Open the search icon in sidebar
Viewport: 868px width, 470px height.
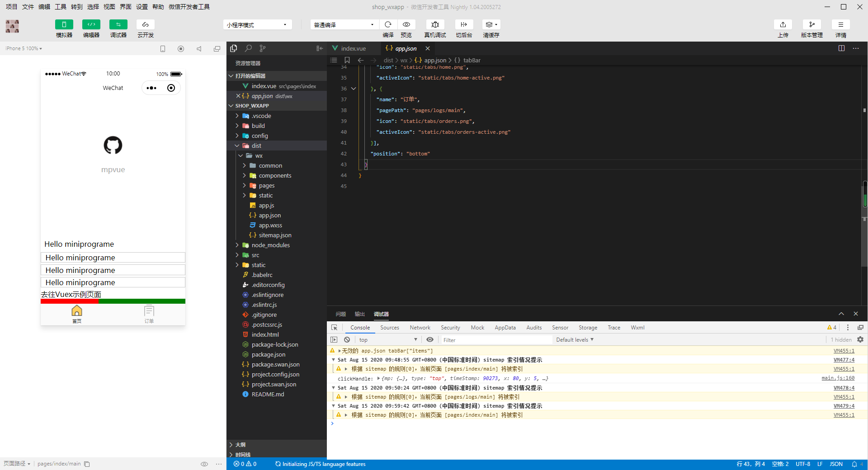click(248, 48)
